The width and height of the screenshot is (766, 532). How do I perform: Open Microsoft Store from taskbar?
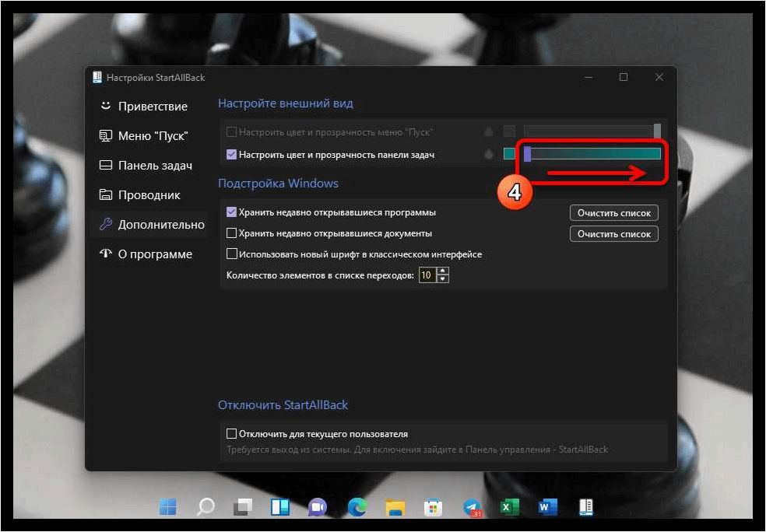coord(433,508)
